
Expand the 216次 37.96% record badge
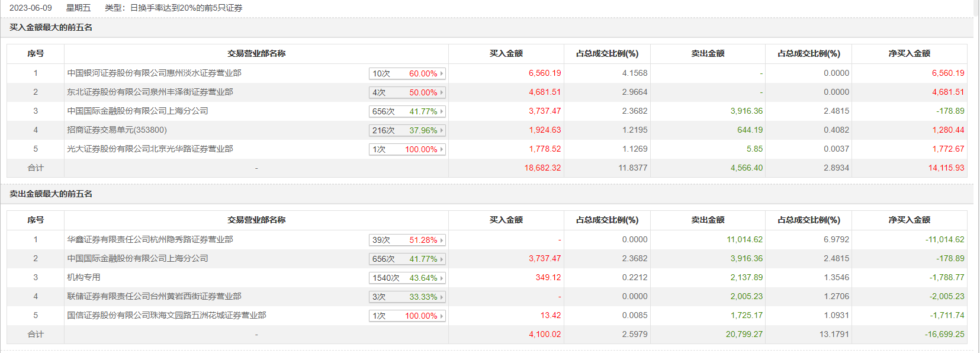pyautogui.click(x=407, y=130)
